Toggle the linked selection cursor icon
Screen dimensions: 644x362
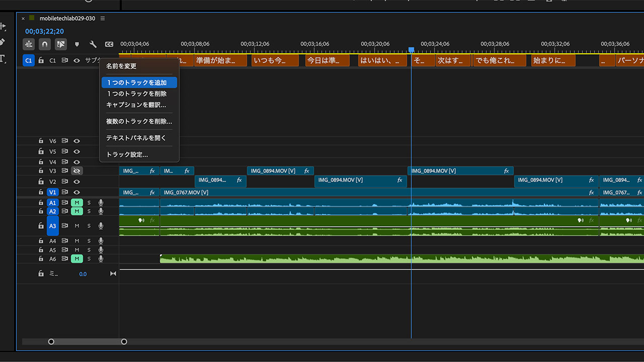(x=61, y=44)
